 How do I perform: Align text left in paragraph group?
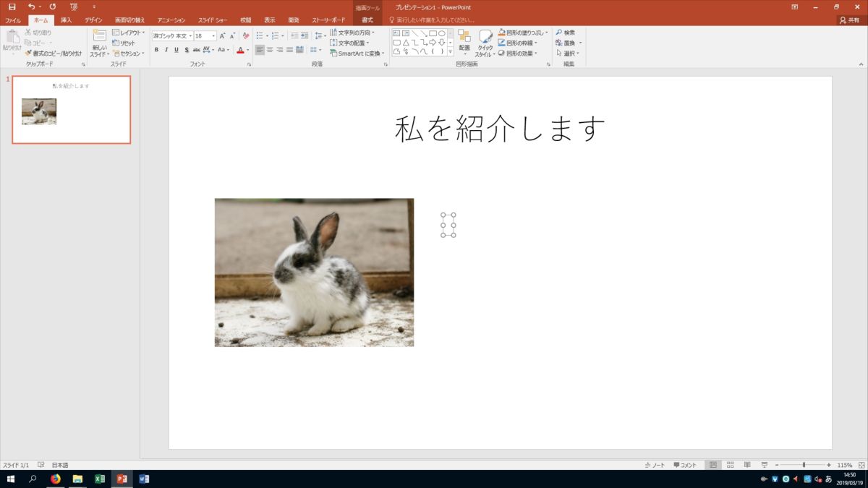260,50
